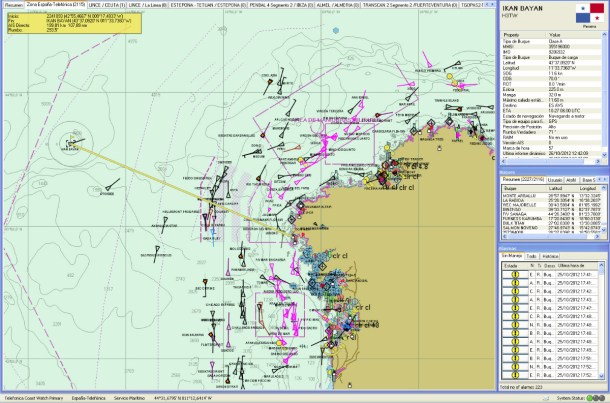610x403 pixels.
Task: Open the TRANSCAN 2 Segmento 2 / FUERTEVENTURA tab
Action: tap(410, 5)
